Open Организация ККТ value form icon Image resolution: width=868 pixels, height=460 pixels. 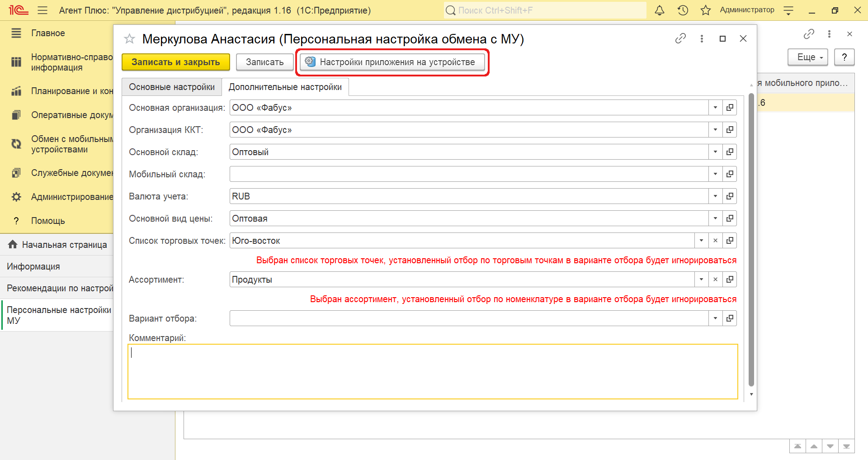[x=730, y=130]
